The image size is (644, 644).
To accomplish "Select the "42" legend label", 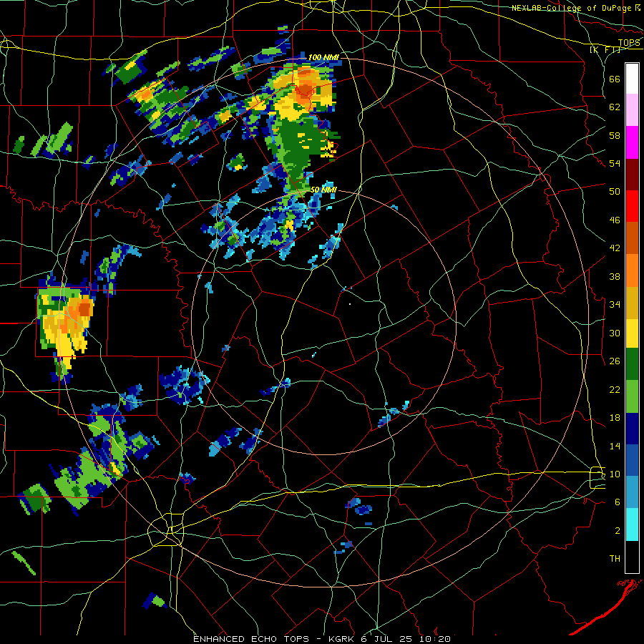I will point(615,248).
